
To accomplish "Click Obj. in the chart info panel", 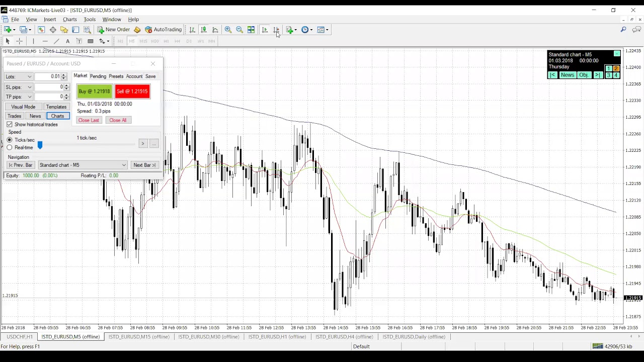I will 584,75.
